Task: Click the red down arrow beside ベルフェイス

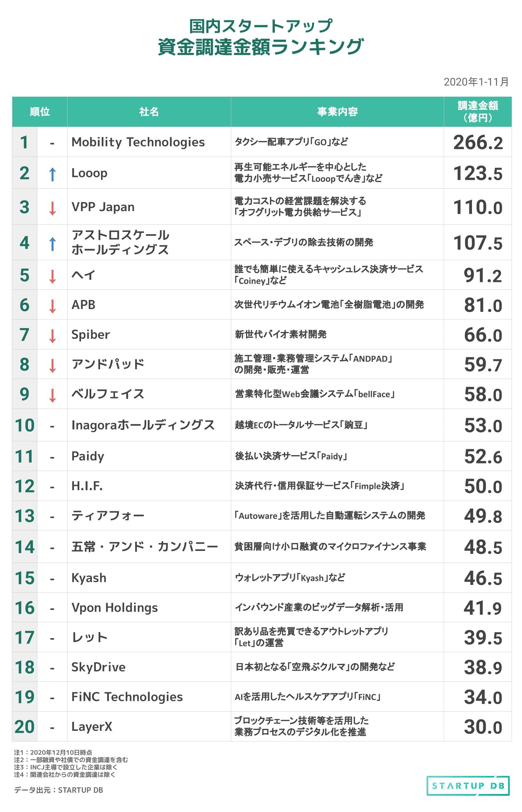Action: (x=52, y=395)
